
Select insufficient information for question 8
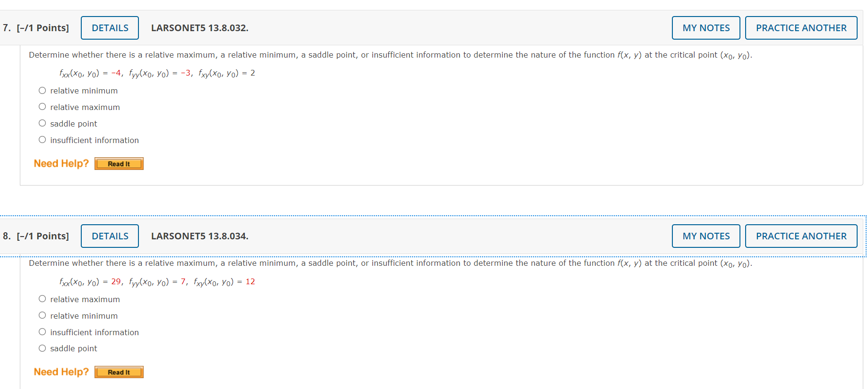(43, 332)
